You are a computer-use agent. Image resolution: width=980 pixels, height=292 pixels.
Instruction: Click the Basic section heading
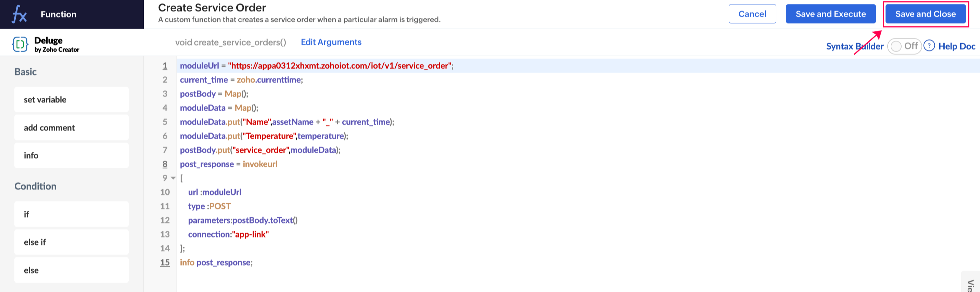tap(25, 72)
